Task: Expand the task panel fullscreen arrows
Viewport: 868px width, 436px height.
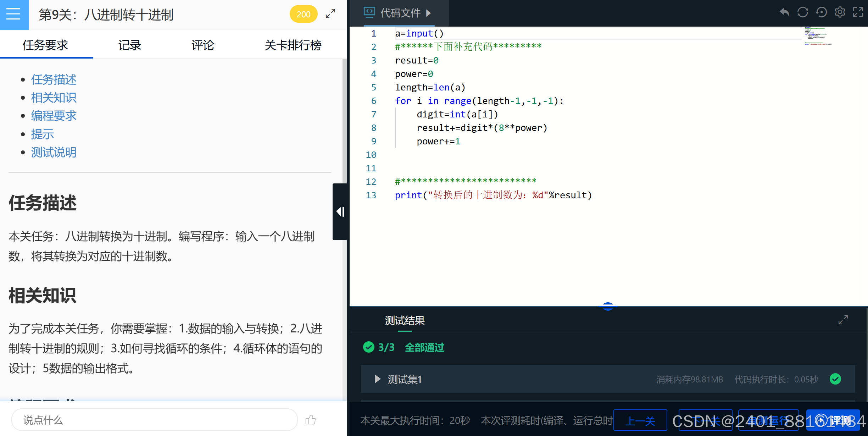Action: [330, 14]
